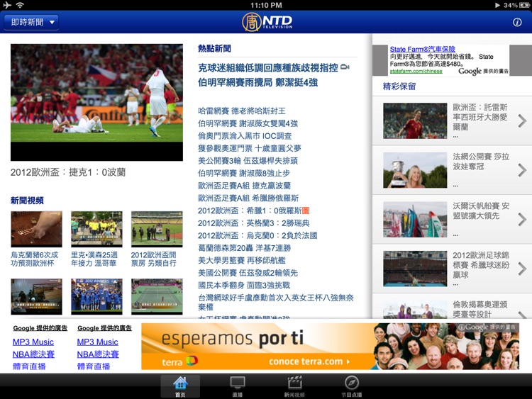Image resolution: width=532 pixels, height=399 pixels.
Task: Open 美國公開賽 伍茲發威2輪領先
Action: [248, 273]
